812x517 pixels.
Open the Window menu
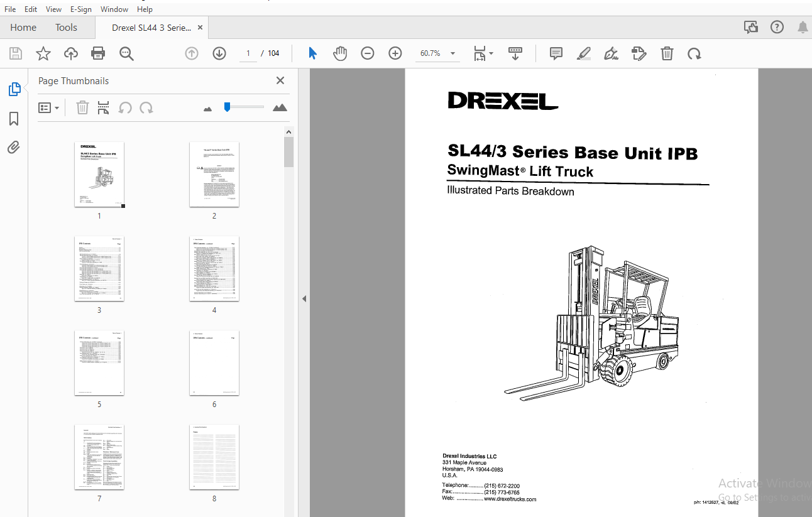[114, 9]
